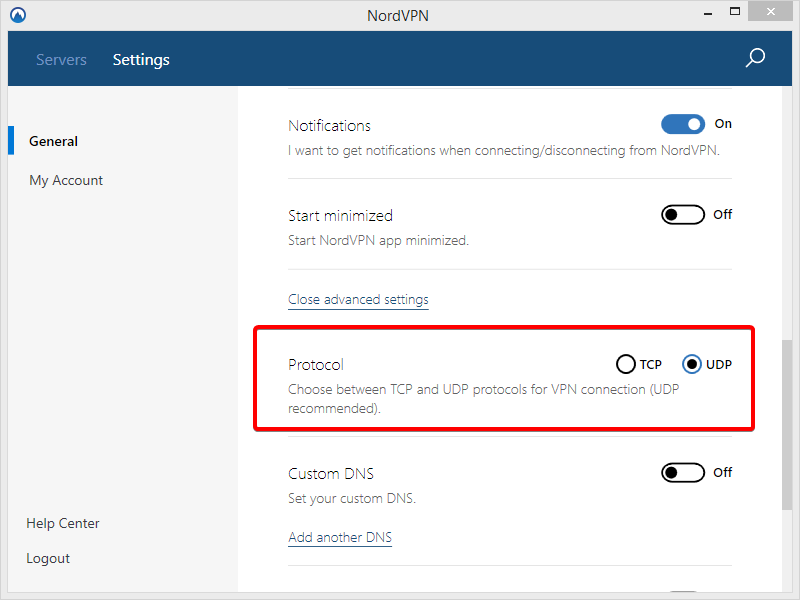Viewport: 800px width, 600px height.
Task: Close the NordVPN window
Action: coord(770,12)
